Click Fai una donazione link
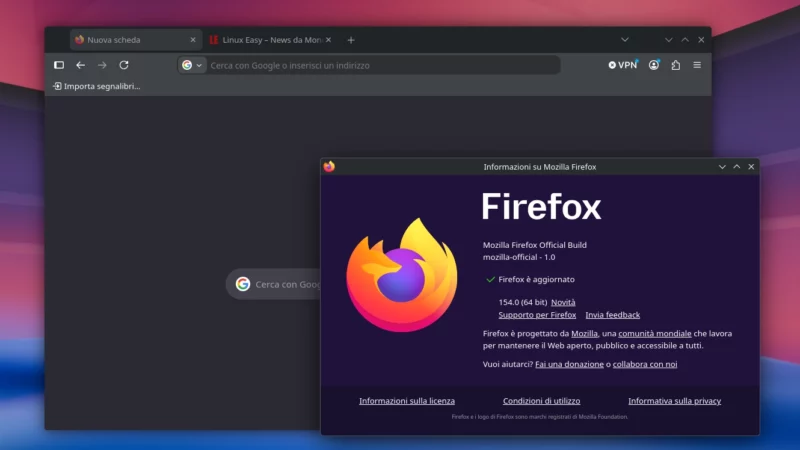 (x=569, y=364)
